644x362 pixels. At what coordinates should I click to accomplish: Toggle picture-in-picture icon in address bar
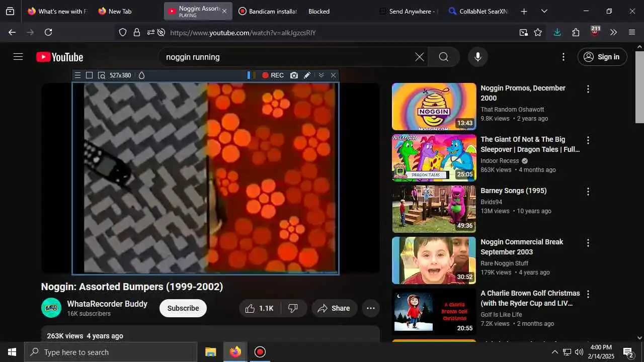point(524,32)
